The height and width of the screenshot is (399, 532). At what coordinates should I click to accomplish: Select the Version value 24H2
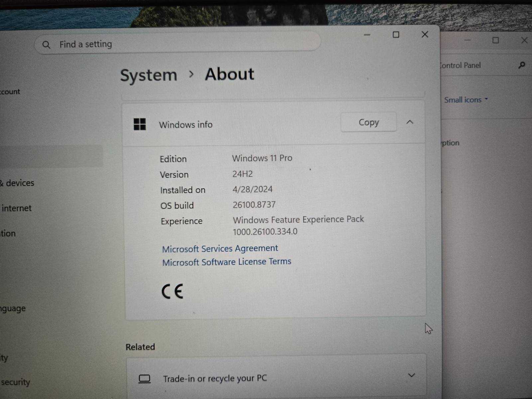tap(242, 174)
